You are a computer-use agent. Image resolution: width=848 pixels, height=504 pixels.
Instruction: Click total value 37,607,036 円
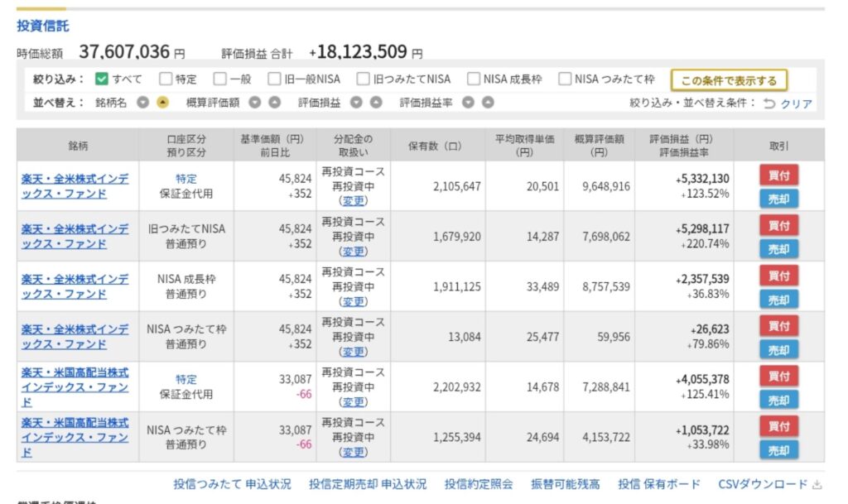click(x=132, y=52)
